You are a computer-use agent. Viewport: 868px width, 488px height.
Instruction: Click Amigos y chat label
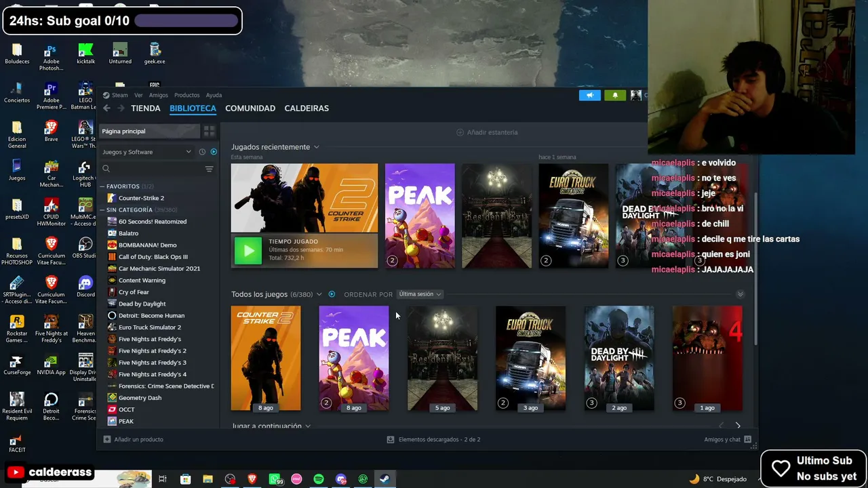722,439
